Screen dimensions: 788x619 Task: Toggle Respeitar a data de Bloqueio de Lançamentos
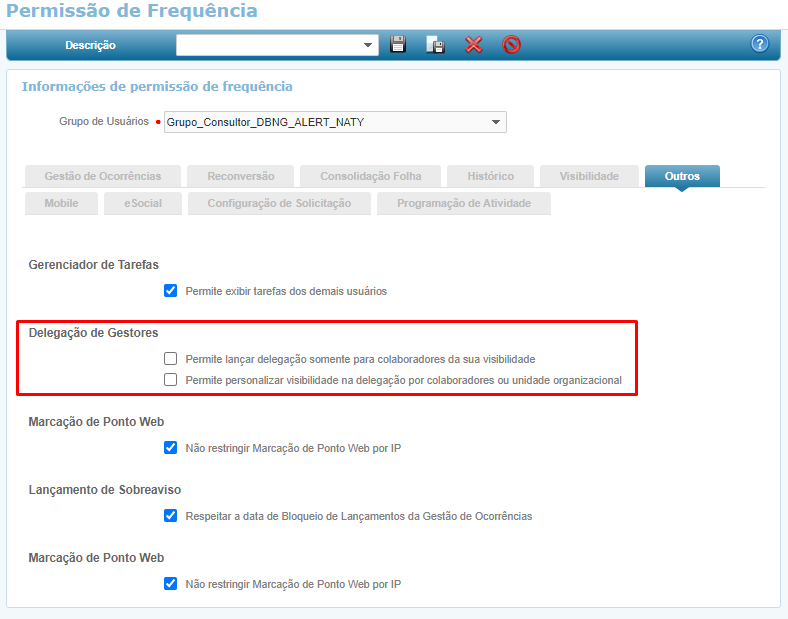[170, 516]
